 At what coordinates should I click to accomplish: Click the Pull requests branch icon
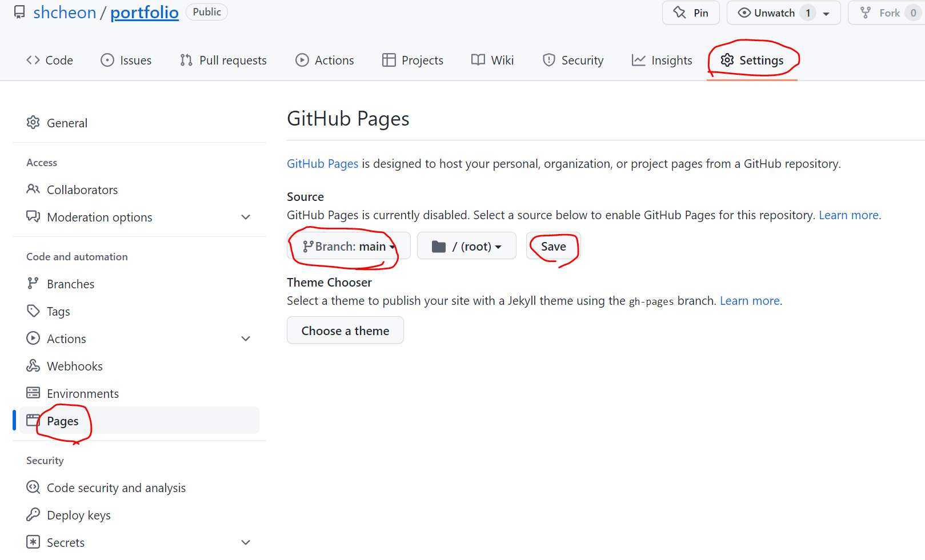pos(186,60)
